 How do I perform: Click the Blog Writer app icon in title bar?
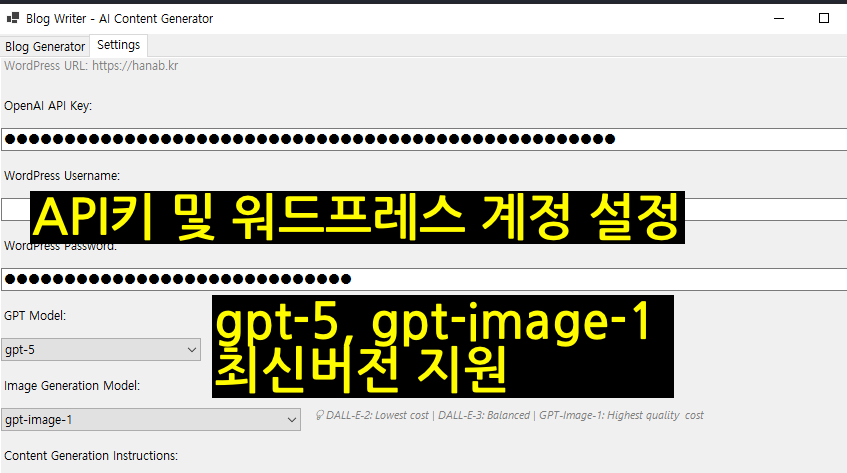click(12, 18)
